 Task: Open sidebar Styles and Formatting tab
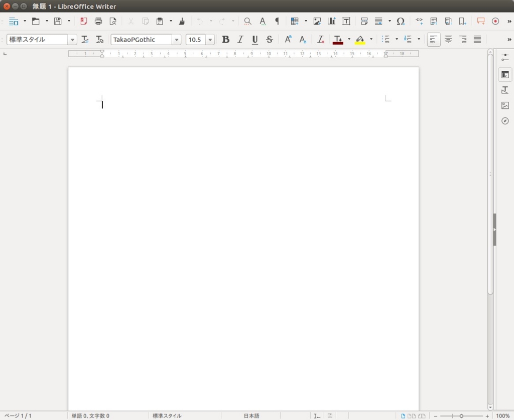click(505, 90)
